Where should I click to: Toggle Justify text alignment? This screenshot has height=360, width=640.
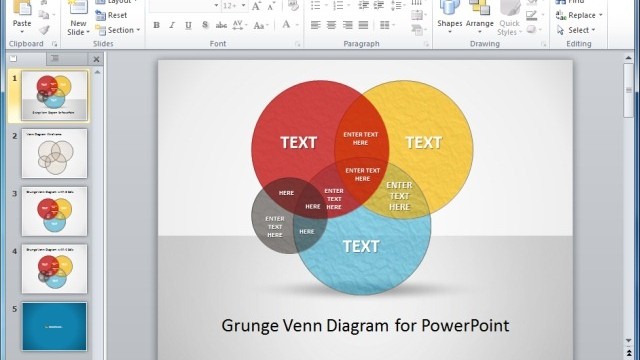(363, 25)
